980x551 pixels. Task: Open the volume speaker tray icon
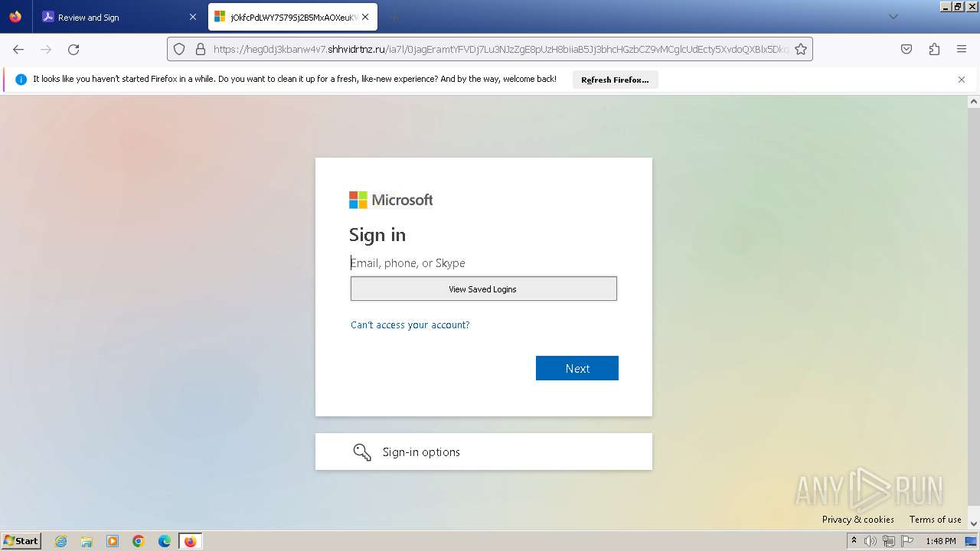(x=871, y=541)
